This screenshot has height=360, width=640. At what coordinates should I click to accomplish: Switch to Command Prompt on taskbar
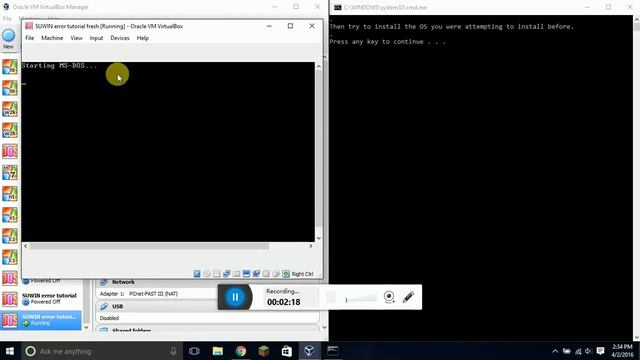click(333, 351)
